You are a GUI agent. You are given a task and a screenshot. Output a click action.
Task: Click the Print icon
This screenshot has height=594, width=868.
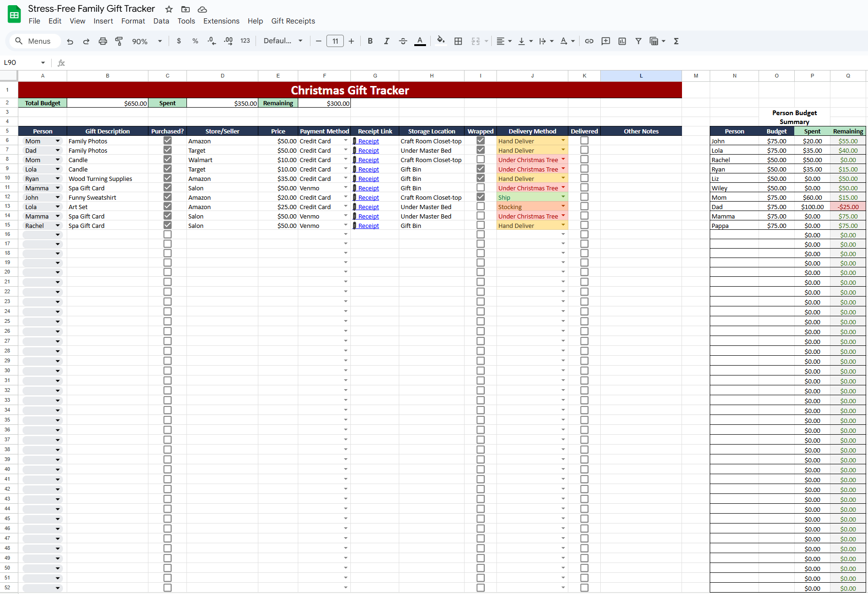point(102,41)
